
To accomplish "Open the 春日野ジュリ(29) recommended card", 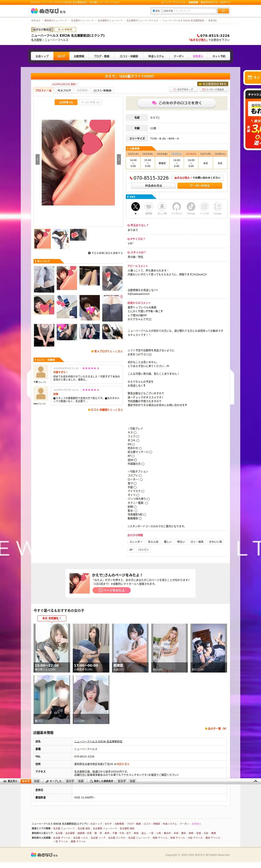I will click(x=52, y=648).
